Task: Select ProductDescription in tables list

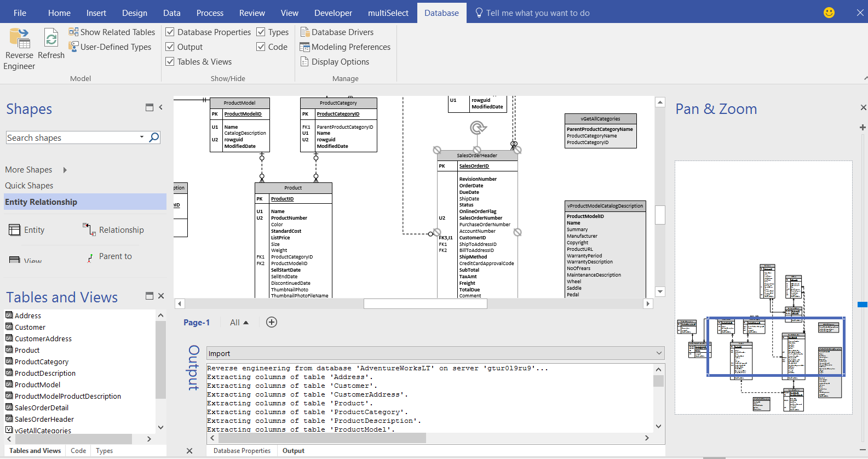Action: (x=45, y=373)
